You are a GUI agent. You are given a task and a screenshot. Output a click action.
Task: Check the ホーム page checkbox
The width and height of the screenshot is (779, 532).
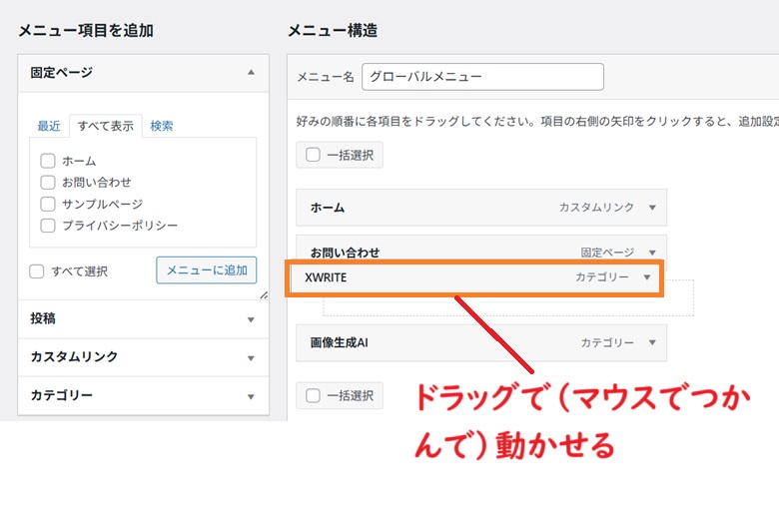(x=48, y=161)
